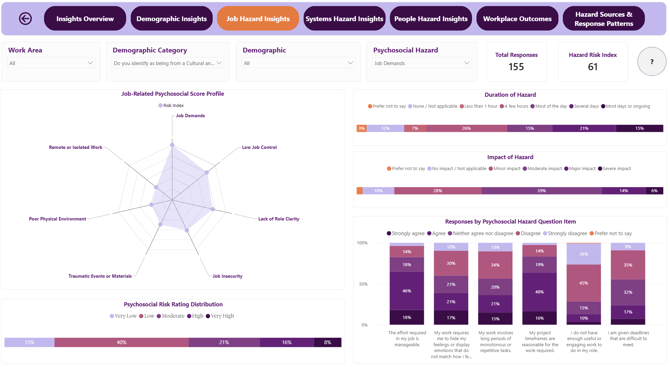Click the Prefer not to say legend dot in Duration of Hazard

370,106
